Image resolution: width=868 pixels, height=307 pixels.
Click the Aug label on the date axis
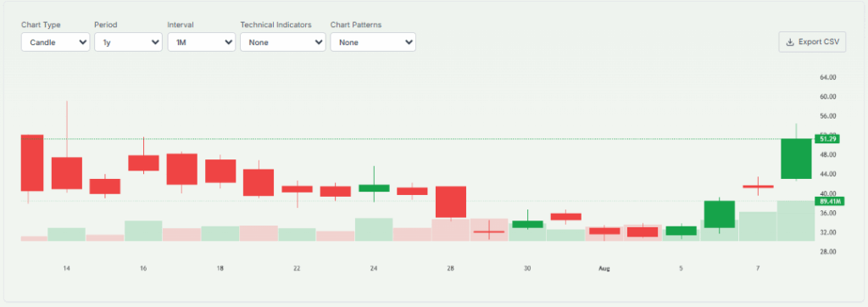604,269
